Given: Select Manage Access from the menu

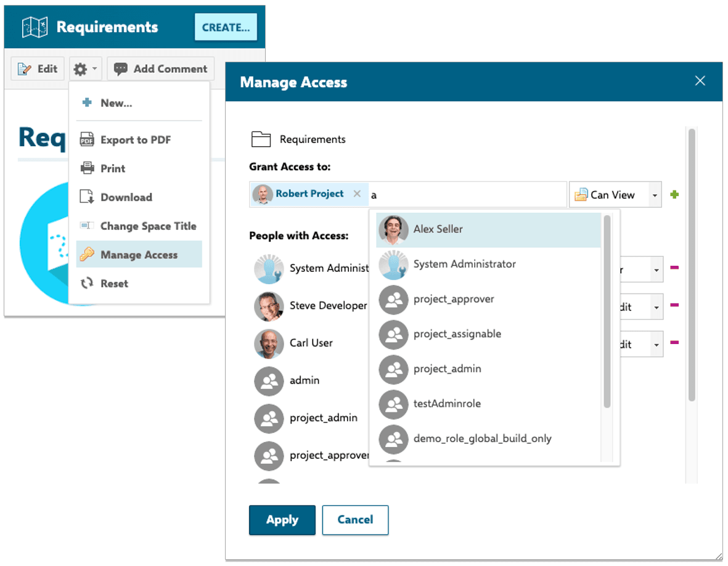Looking at the screenshot, I should [139, 255].
